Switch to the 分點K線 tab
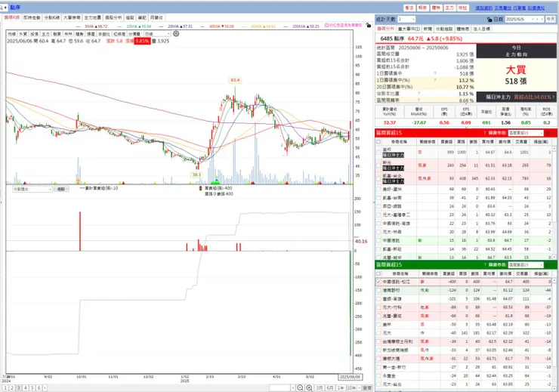 (x=52, y=17)
